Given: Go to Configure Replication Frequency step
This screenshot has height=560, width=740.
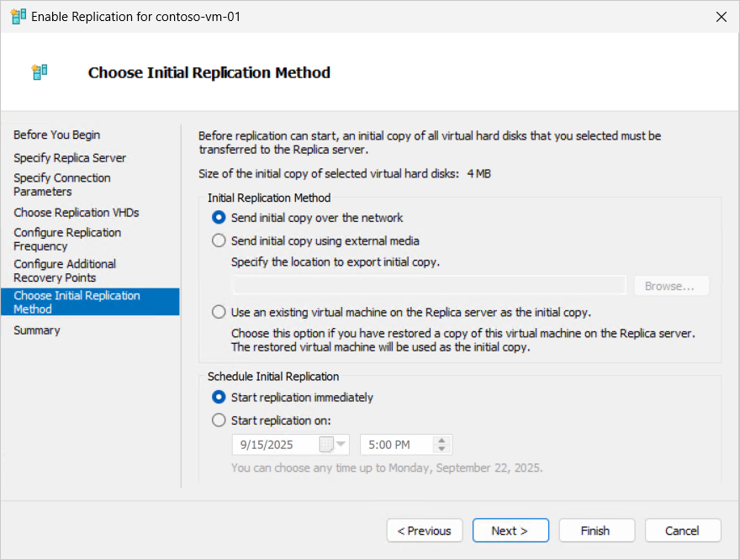Looking at the screenshot, I should pos(67,239).
